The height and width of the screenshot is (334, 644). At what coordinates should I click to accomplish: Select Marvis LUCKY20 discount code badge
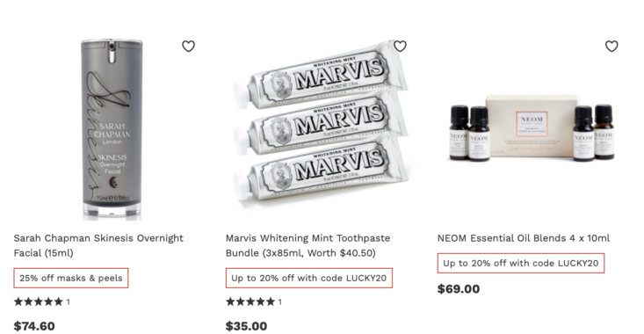tap(309, 278)
